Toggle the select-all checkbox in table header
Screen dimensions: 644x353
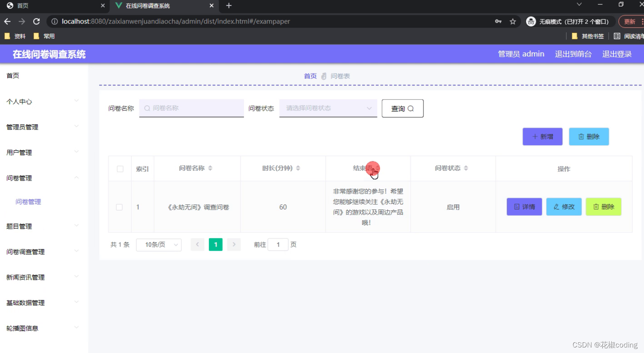tap(120, 168)
